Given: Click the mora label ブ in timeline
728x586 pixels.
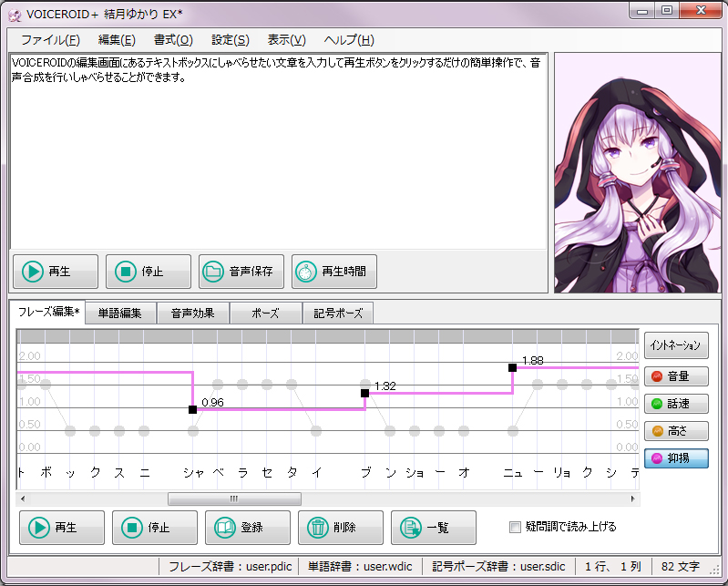Looking at the screenshot, I should click(x=366, y=473).
